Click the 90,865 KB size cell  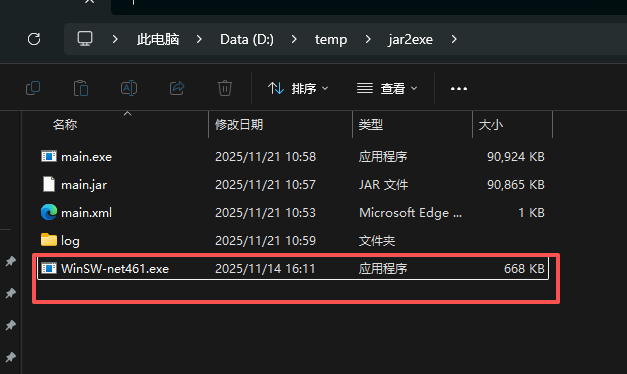pos(516,184)
